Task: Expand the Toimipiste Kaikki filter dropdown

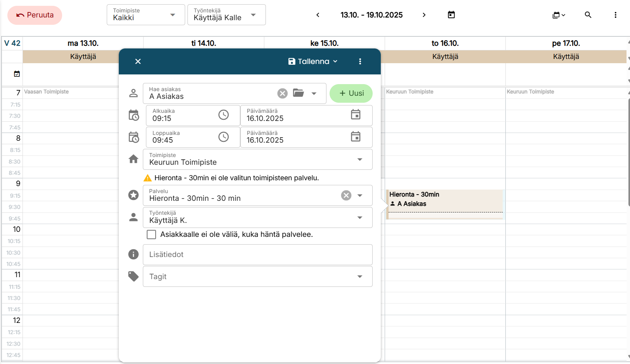Action: [x=172, y=15]
